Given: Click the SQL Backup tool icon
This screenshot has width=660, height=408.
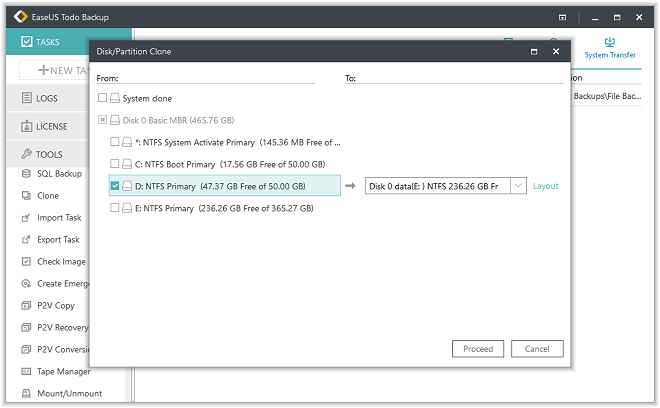Looking at the screenshot, I should (x=27, y=174).
